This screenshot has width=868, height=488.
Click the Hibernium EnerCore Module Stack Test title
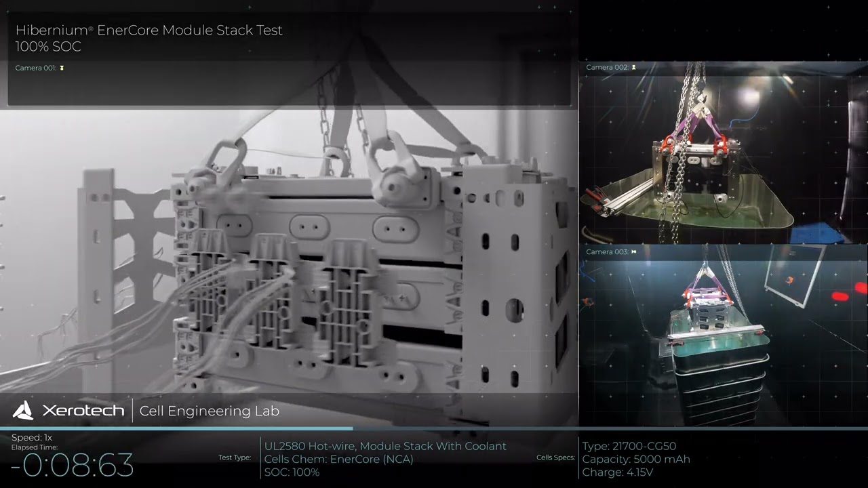149,30
